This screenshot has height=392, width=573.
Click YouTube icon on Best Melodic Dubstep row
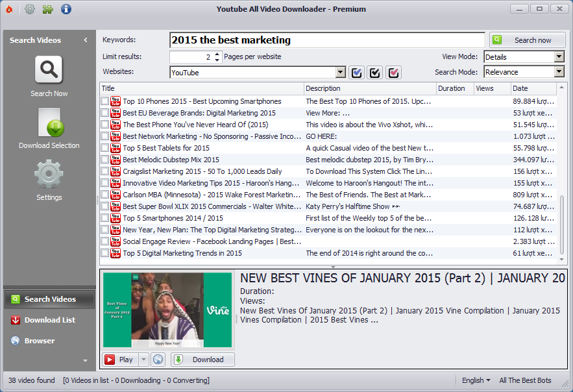coord(116,160)
